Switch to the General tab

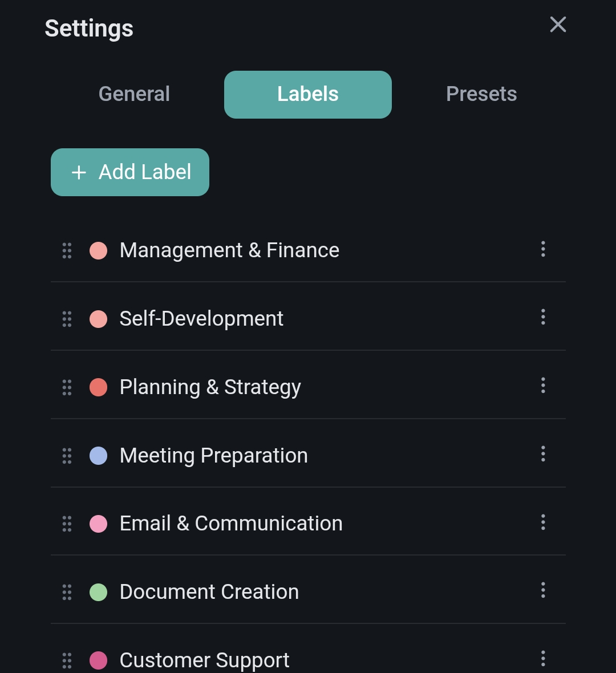[x=134, y=94]
